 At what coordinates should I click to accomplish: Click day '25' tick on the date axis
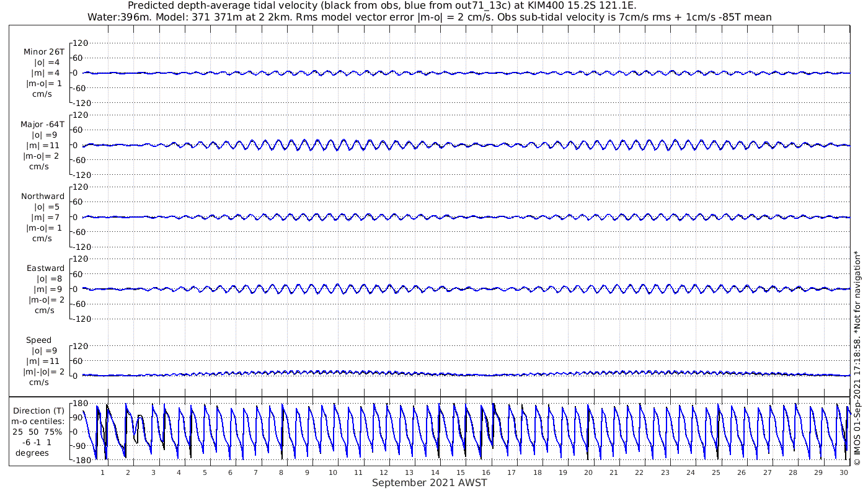click(x=716, y=472)
